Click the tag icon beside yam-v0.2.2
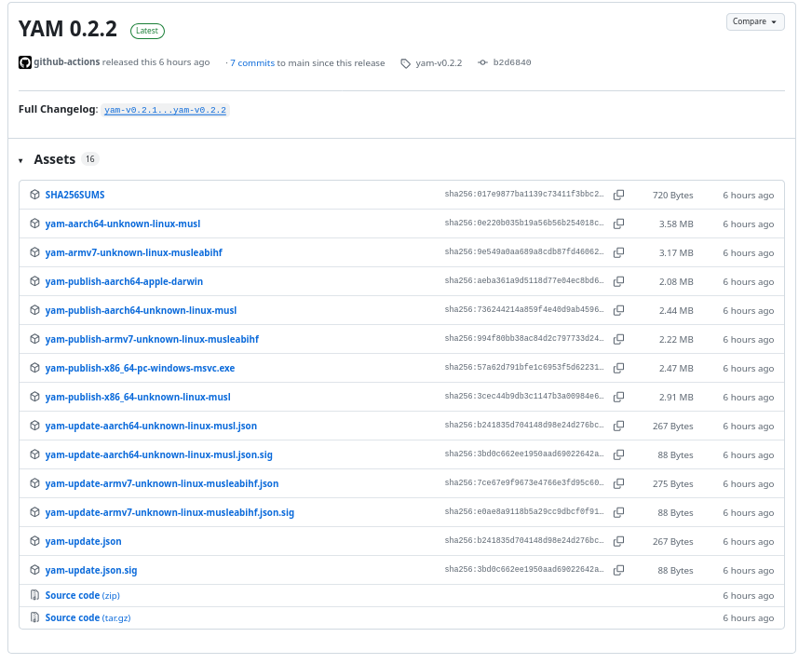The image size is (812, 664). click(405, 63)
